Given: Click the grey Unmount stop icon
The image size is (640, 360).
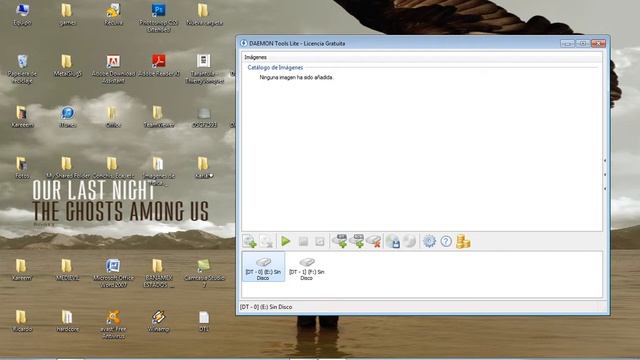Looking at the screenshot, I should pyautogui.click(x=303, y=241).
